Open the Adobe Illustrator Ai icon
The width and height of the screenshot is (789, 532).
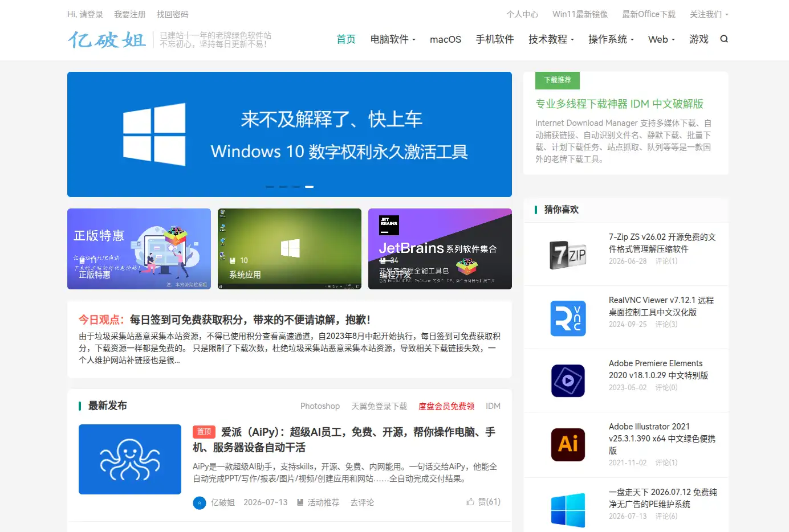tap(568, 444)
